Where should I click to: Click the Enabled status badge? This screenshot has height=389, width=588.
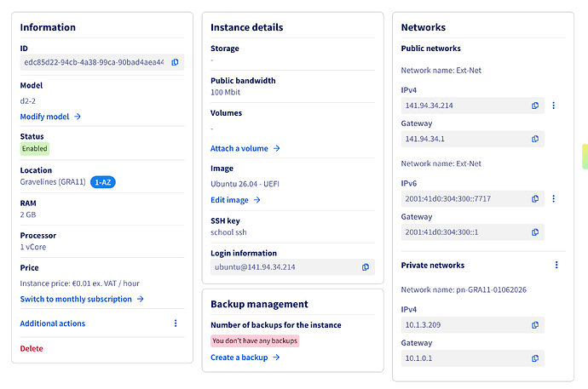pos(34,149)
